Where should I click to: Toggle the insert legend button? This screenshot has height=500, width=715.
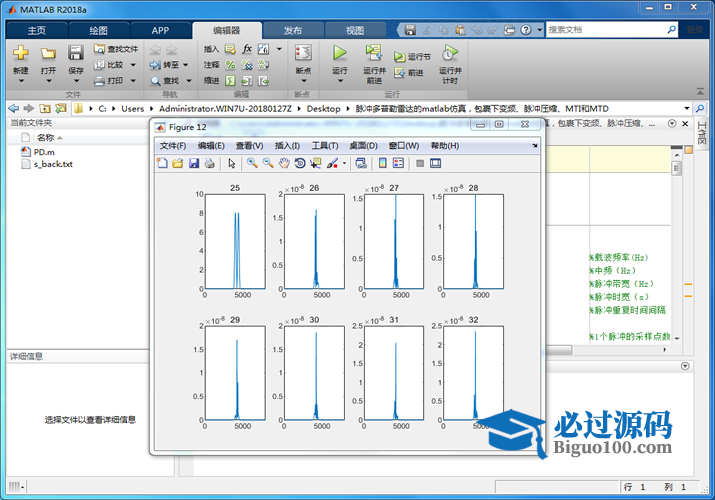[x=398, y=163]
